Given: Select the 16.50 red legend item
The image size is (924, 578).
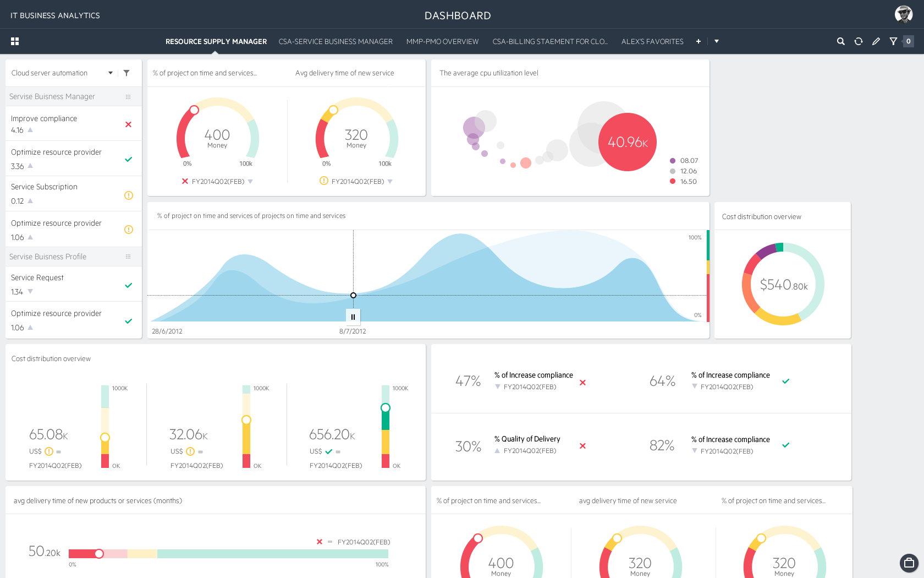Looking at the screenshot, I should (683, 182).
